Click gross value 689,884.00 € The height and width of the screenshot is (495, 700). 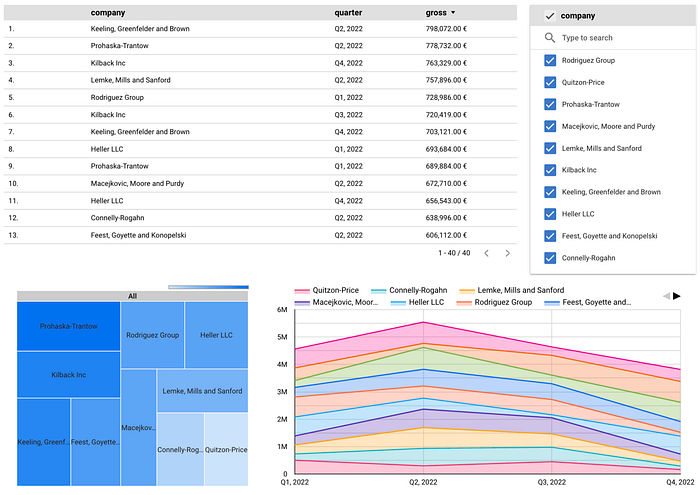pyautogui.click(x=446, y=166)
